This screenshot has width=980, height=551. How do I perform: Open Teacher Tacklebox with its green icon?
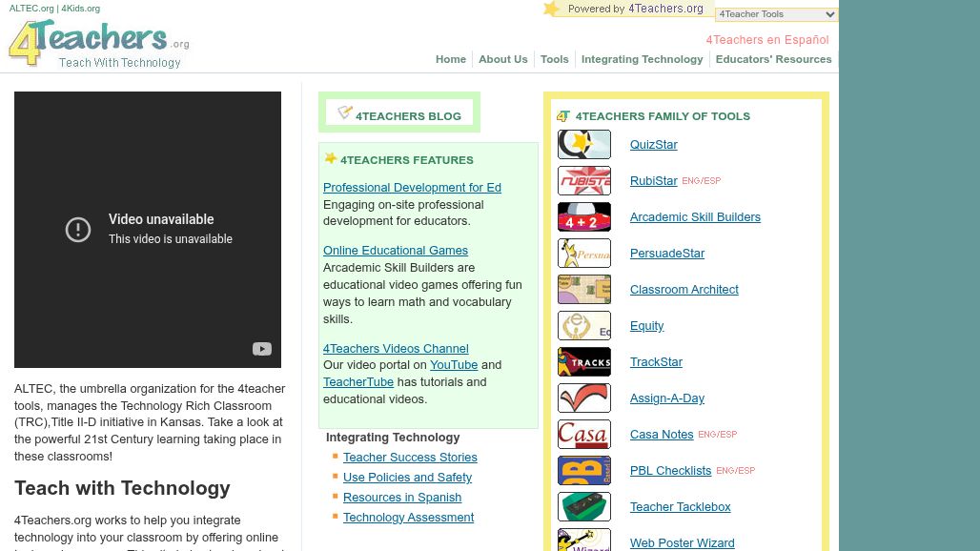pyautogui.click(x=583, y=506)
